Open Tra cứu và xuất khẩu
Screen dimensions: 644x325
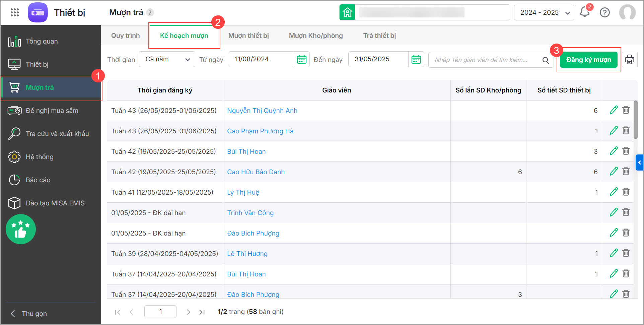[x=51, y=134]
